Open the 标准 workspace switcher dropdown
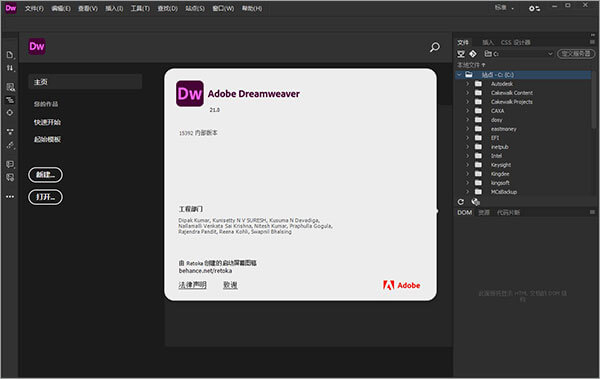Image resolution: width=600 pixels, height=379 pixels. tap(505, 8)
